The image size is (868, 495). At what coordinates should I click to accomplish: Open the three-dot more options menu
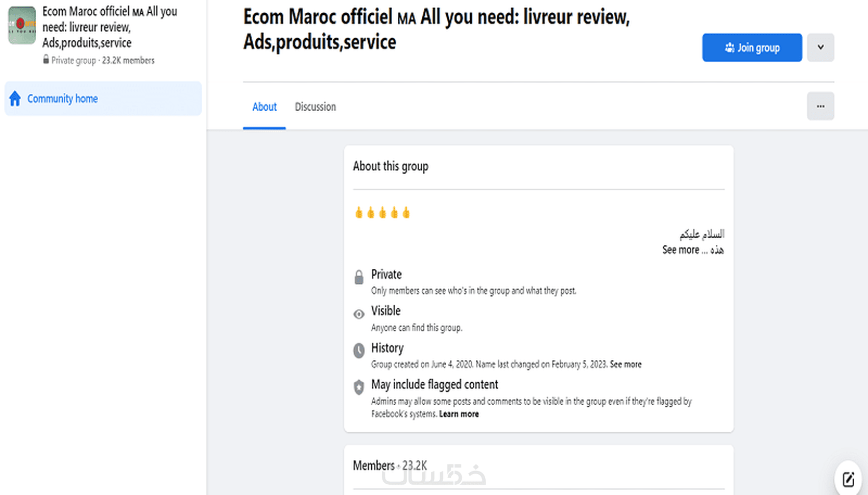click(820, 106)
